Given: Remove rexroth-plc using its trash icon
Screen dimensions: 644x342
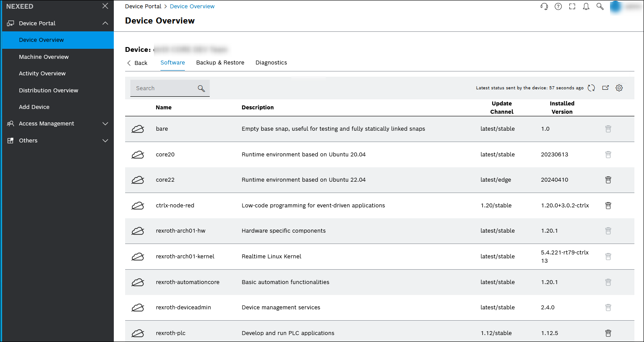Looking at the screenshot, I should click(x=608, y=333).
